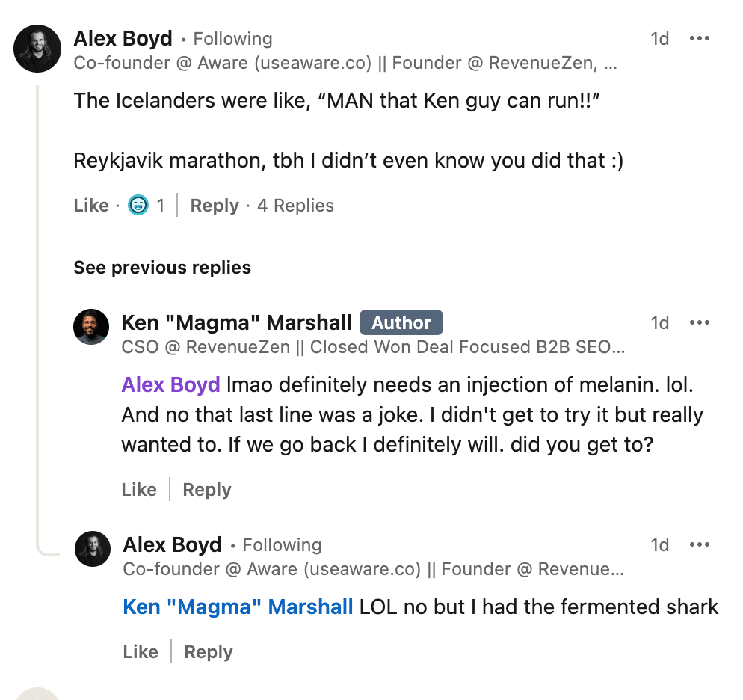743x700 pixels.
Task: Expand See previous replies
Action: pos(161,267)
